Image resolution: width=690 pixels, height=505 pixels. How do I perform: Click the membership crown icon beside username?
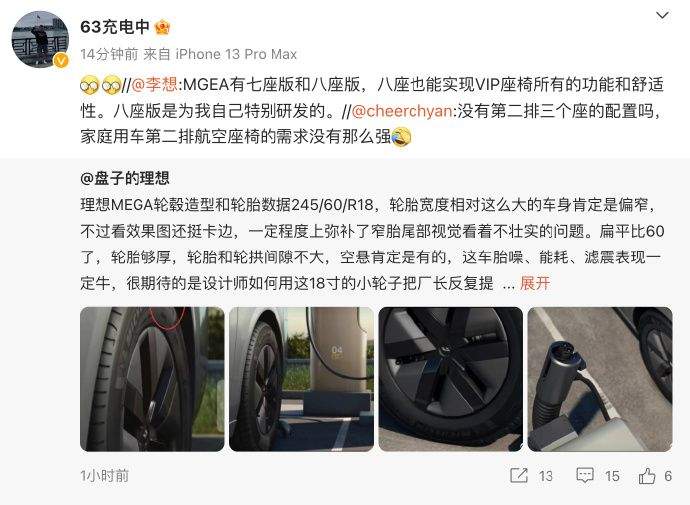162,27
